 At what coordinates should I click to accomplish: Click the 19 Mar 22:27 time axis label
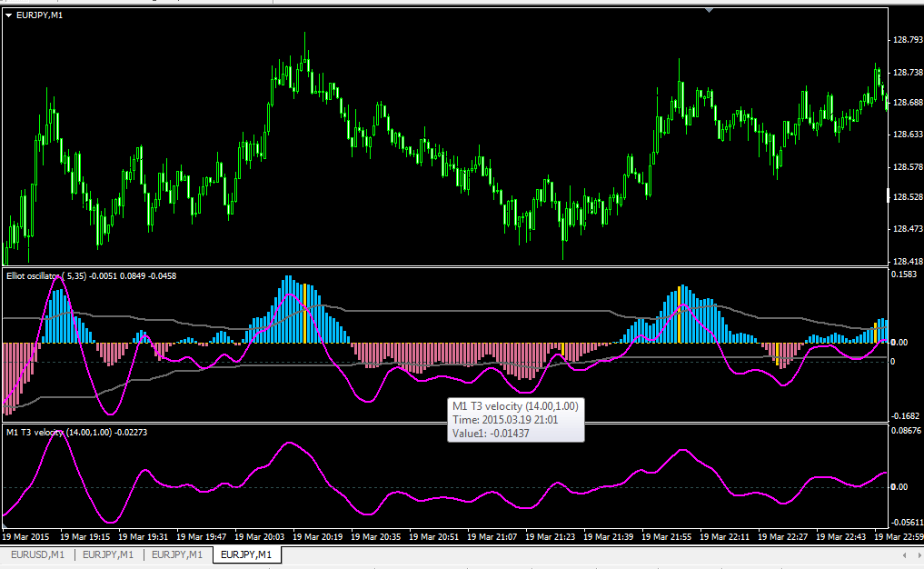click(782, 537)
